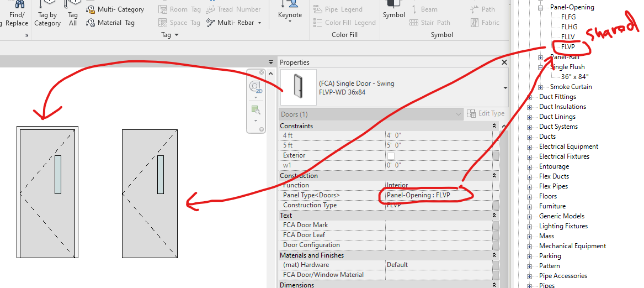Select the Mechanical Equipment tree item
Image resolution: width=644 pixels, height=288 pixels.
click(x=572, y=246)
